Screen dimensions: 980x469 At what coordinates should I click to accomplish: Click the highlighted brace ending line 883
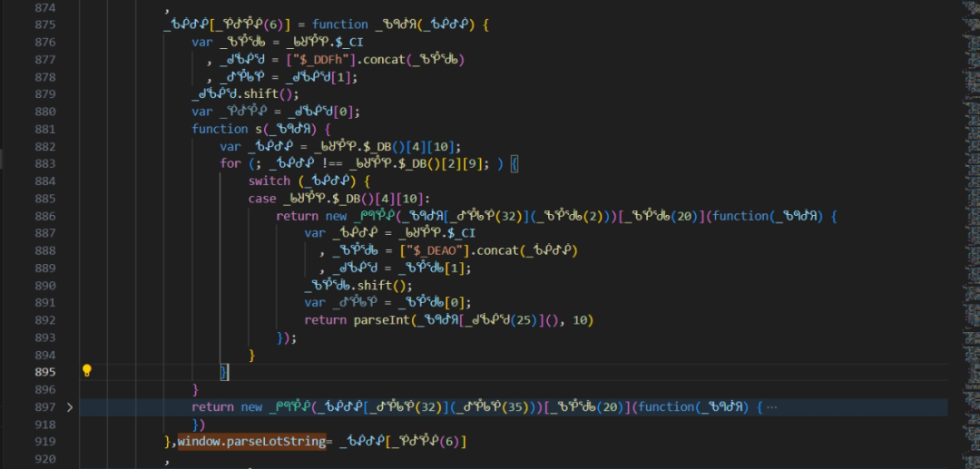pos(514,163)
